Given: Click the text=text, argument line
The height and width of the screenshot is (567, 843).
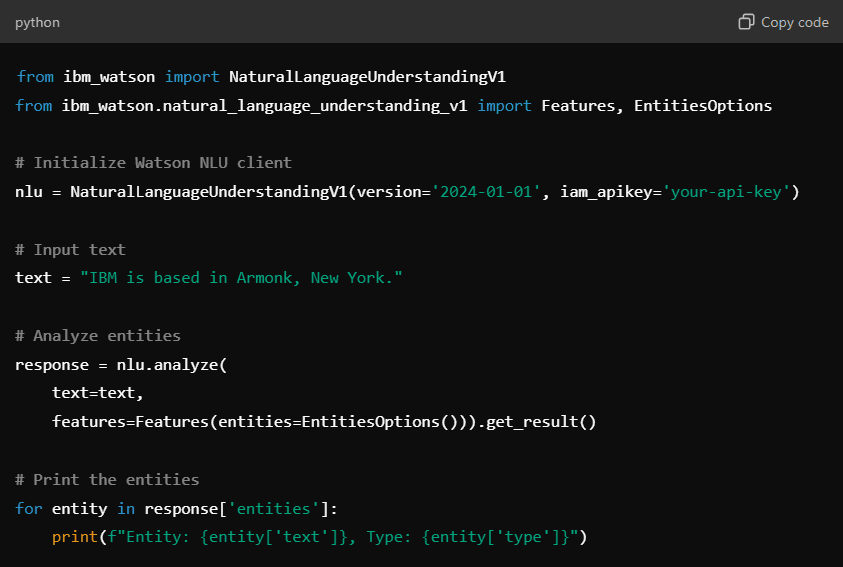Looking at the screenshot, I should (97, 393).
